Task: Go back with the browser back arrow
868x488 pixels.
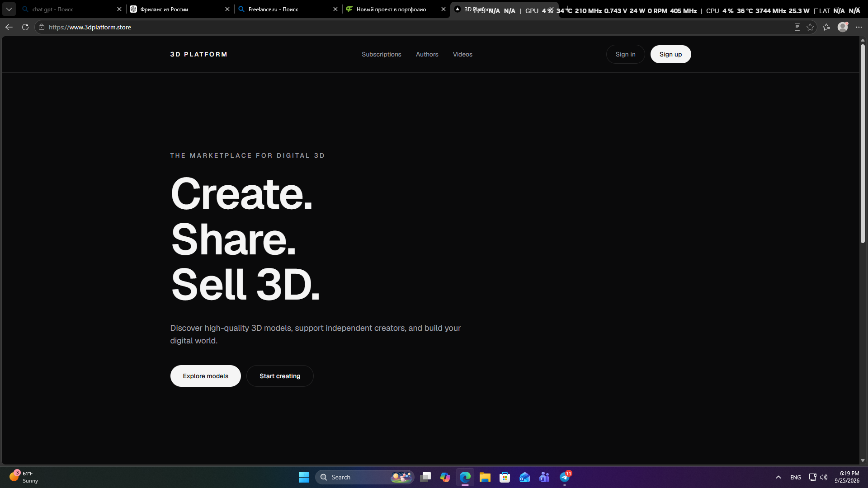Action: click(9, 27)
